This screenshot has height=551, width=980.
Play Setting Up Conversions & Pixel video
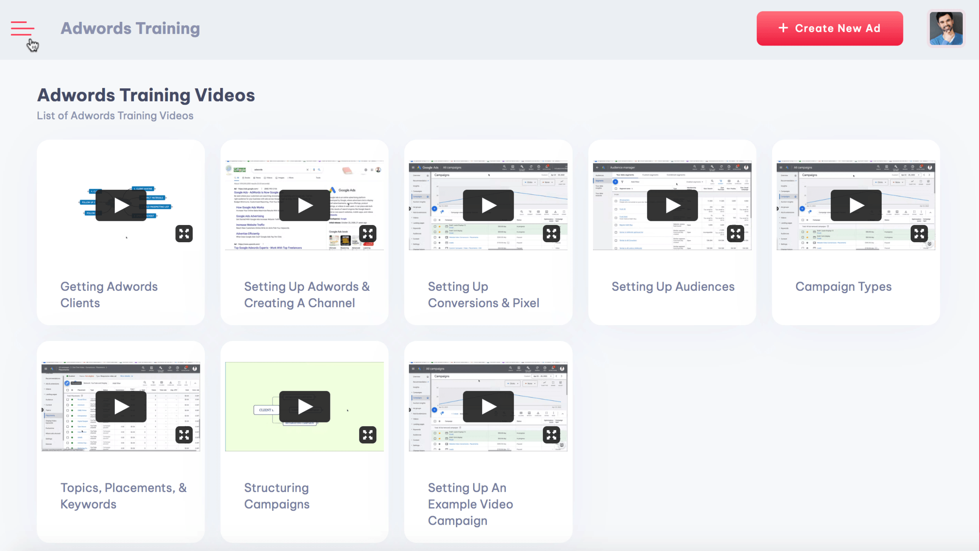click(x=488, y=205)
